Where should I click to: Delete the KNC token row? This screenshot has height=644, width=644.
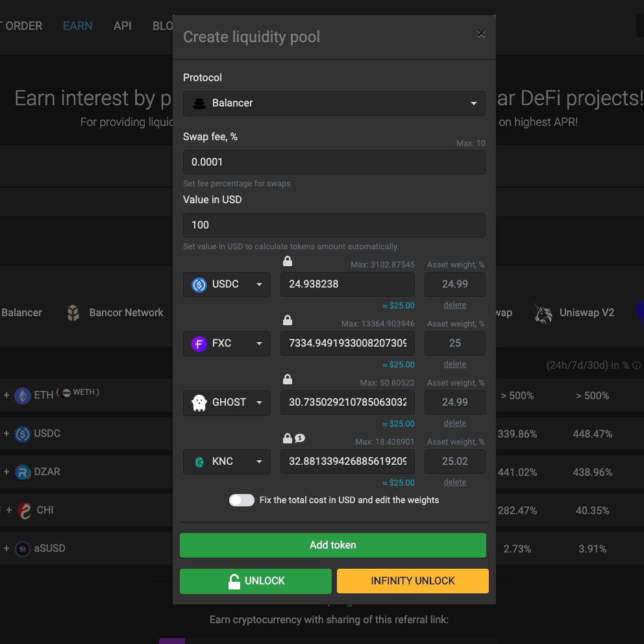coord(454,482)
